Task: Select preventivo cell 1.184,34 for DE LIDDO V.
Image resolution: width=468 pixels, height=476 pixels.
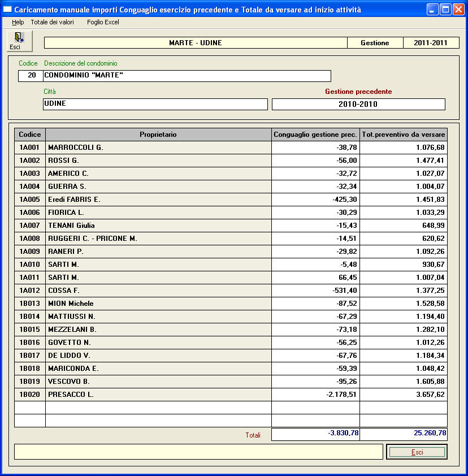Action: pos(404,356)
